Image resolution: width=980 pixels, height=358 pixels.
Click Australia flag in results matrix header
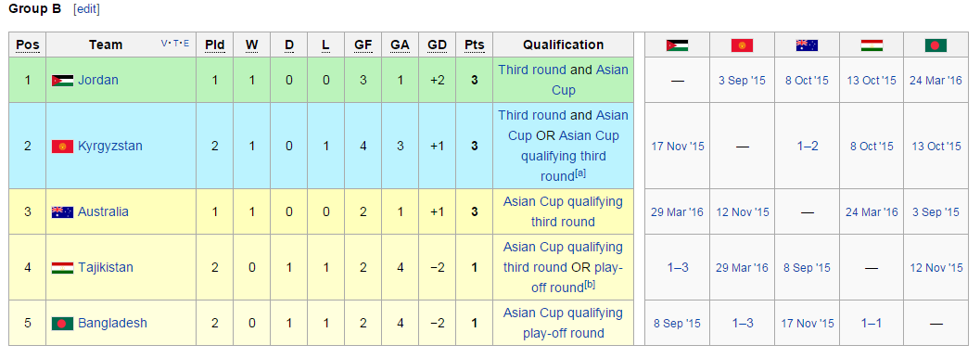coord(807,45)
